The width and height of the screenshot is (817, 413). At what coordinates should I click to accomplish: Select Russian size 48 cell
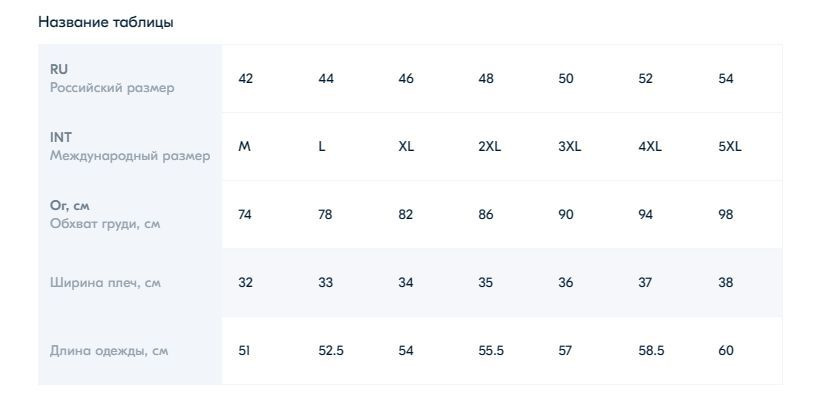(x=486, y=79)
